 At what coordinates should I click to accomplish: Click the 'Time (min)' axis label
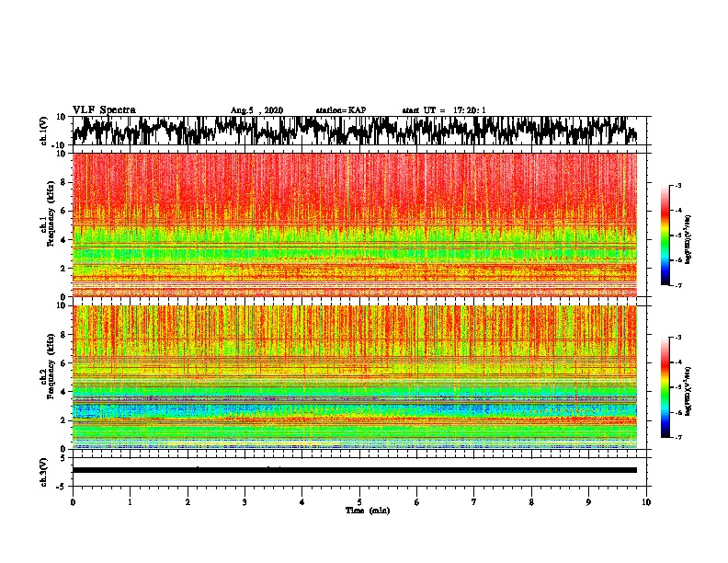pyautogui.click(x=368, y=511)
